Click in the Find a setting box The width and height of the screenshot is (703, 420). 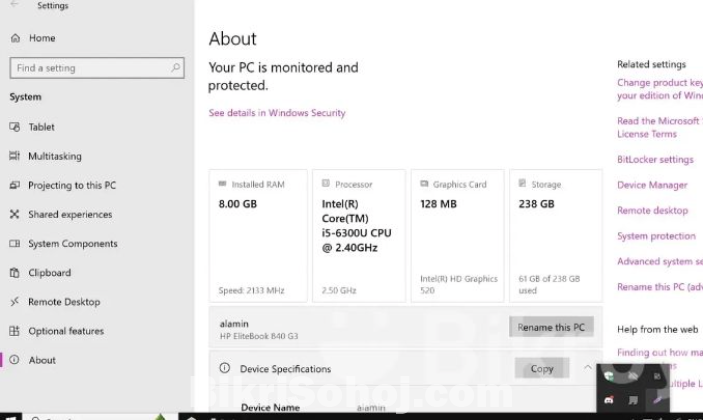pos(90,68)
